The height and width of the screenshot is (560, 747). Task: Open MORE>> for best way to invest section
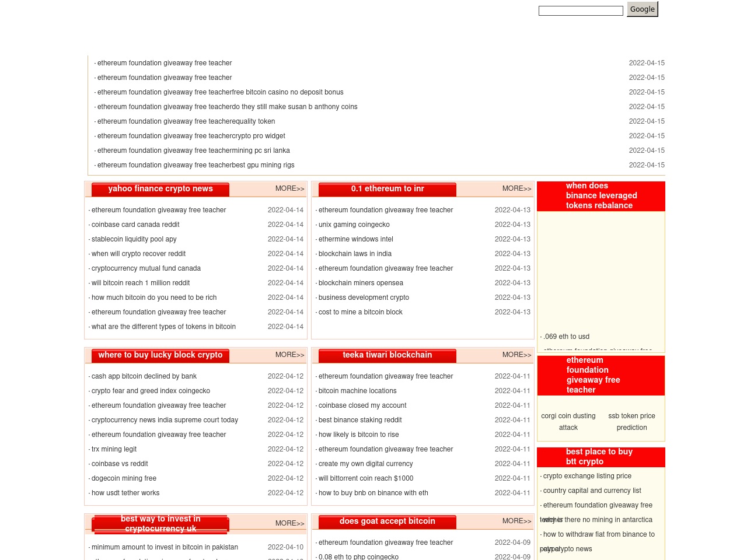tap(290, 524)
